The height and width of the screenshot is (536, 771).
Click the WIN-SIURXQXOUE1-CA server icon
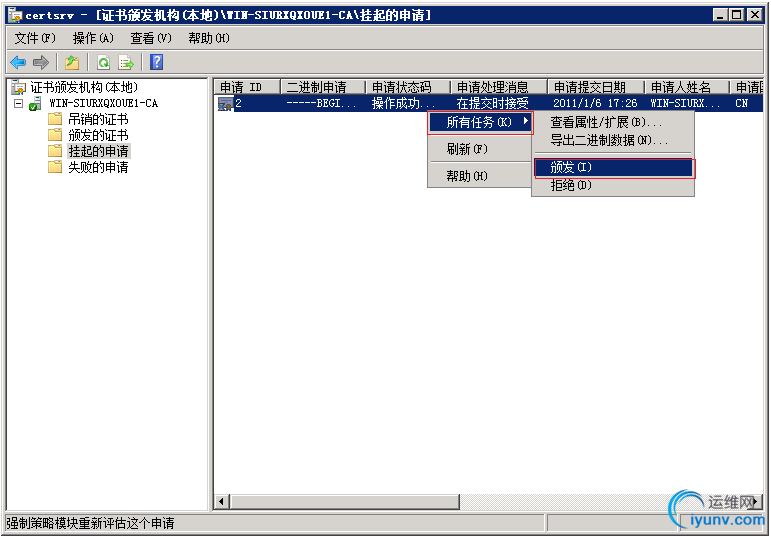coord(35,104)
